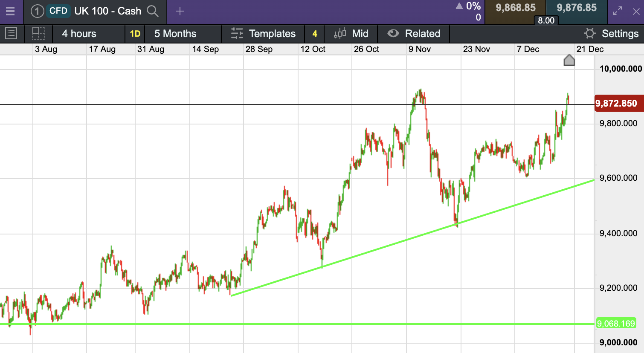Select the UK 100 - Cash tab

tap(107, 12)
